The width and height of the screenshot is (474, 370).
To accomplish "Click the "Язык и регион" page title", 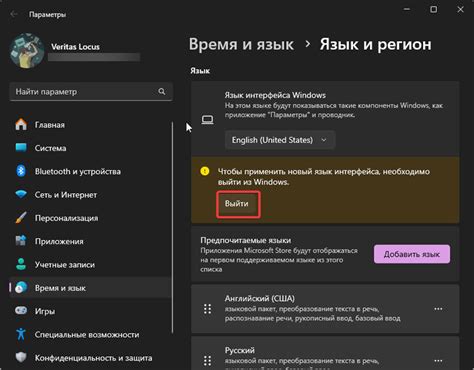I will 376,44.
